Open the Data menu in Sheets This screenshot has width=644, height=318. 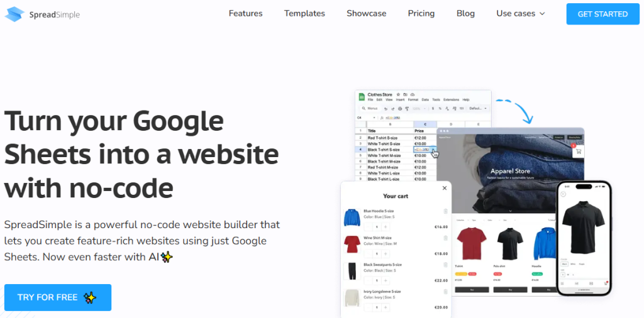(425, 100)
